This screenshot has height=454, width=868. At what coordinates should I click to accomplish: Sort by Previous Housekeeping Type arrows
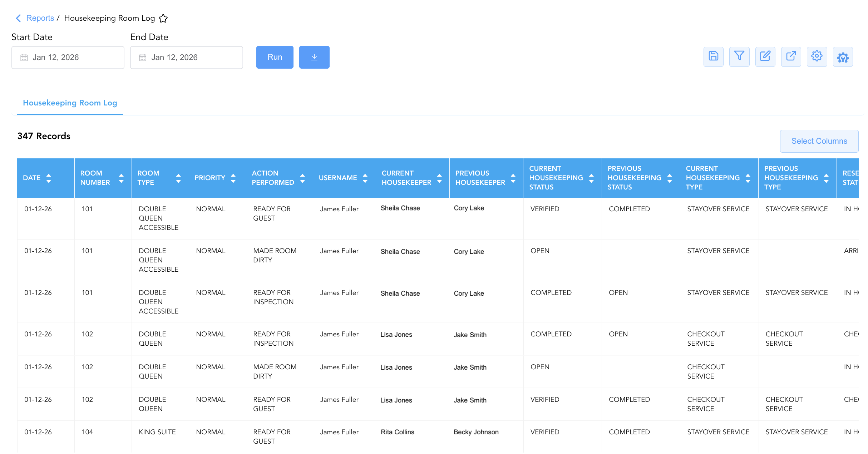pos(826,178)
